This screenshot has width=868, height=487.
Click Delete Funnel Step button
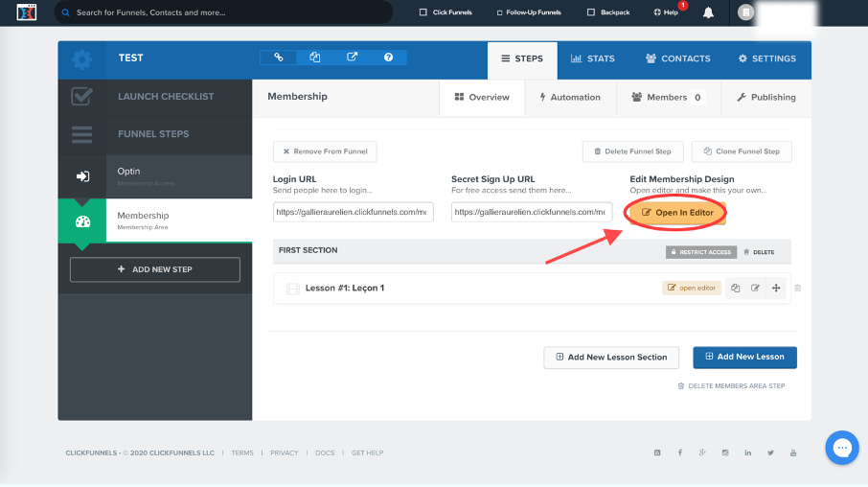click(632, 151)
